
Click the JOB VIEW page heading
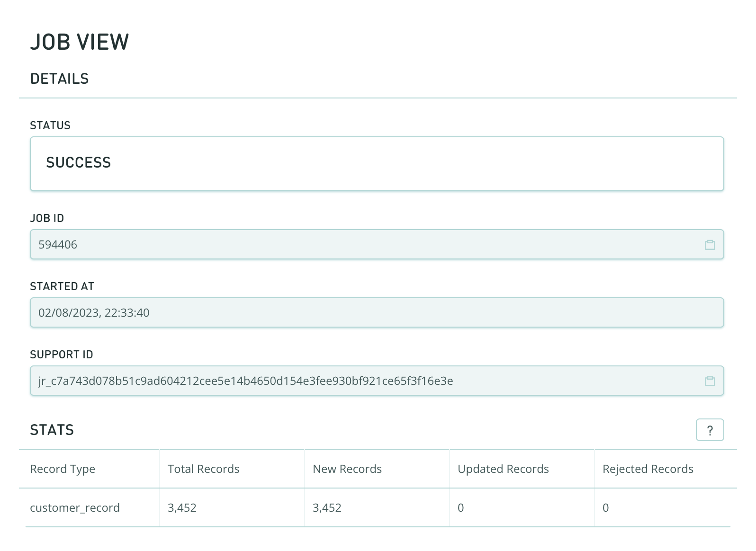(80, 42)
